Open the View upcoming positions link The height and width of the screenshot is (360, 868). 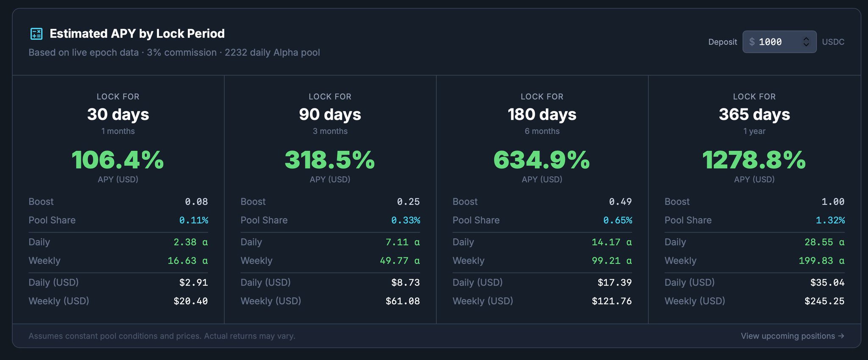(x=792, y=336)
